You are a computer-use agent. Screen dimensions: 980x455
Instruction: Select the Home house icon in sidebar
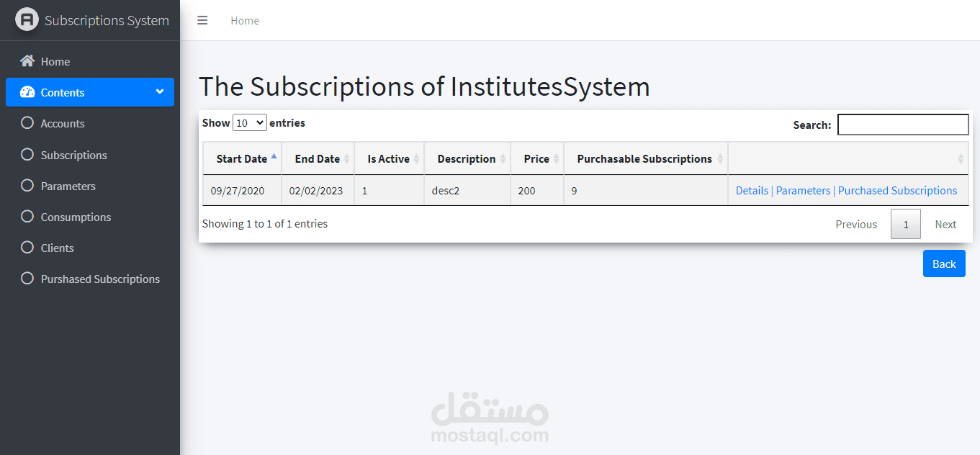pyautogui.click(x=27, y=61)
